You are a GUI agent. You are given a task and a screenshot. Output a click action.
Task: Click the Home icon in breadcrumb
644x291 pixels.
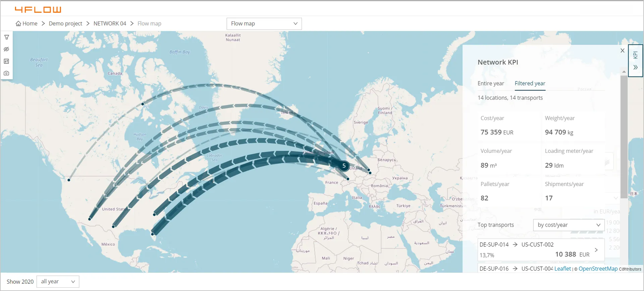(x=18, y=23)
